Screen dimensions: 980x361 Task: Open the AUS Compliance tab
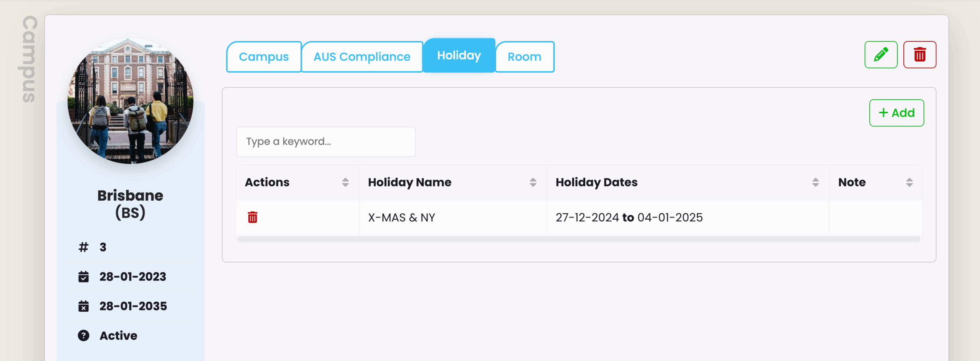(x=362, y=57)
